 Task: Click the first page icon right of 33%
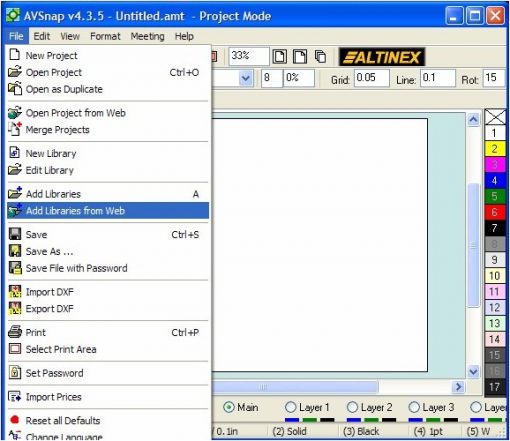click(x=279, y=57)
